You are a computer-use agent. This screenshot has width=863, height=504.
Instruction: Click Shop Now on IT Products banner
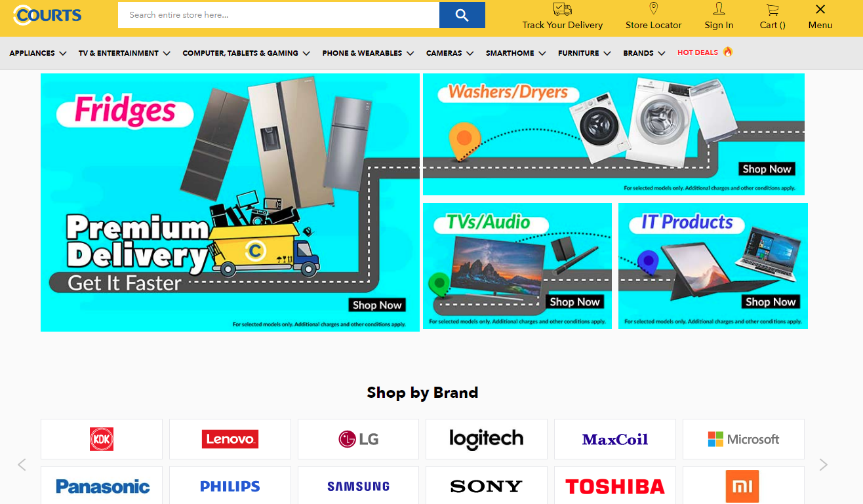770,302
